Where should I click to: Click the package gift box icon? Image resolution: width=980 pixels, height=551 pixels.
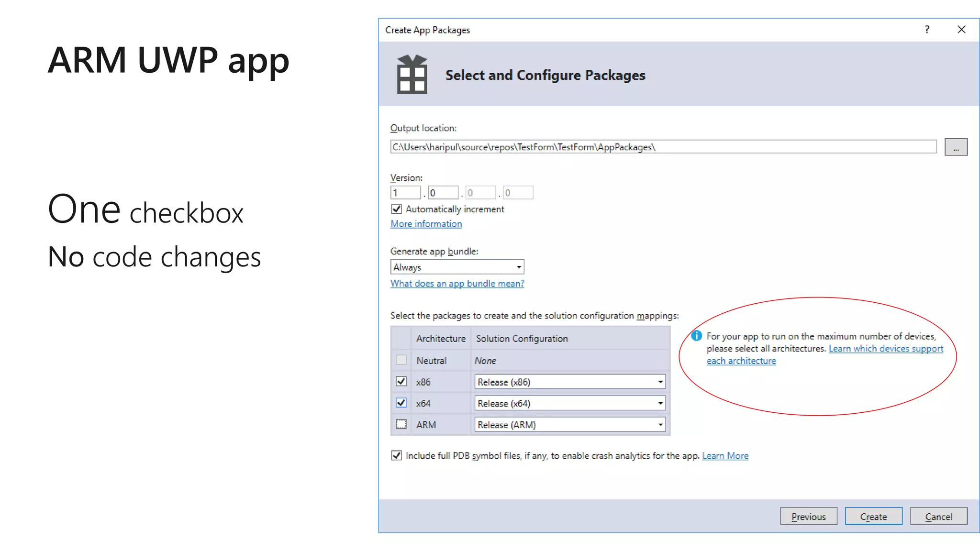(x=412, y=75)
